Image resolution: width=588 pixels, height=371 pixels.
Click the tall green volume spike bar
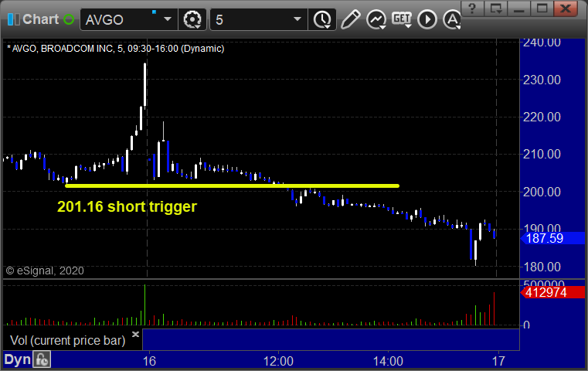[x=144, y=305]
